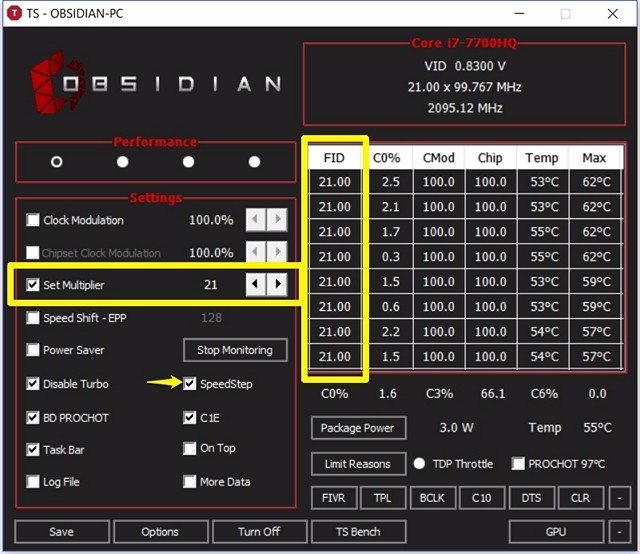The width and height of the screenshot is (640, 554).
Task: Increase the Set Multiplier value with right arrow
Action: (x=276, y=285)
